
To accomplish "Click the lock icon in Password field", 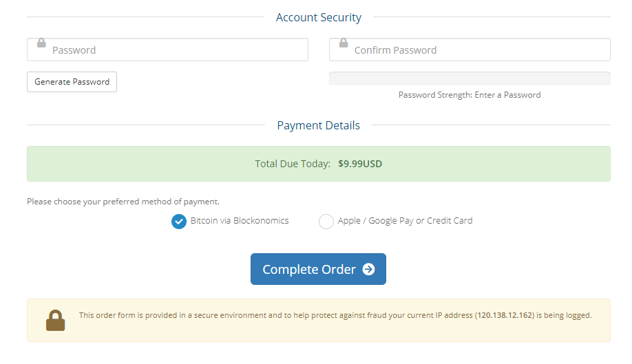I will tap(41, 43).
